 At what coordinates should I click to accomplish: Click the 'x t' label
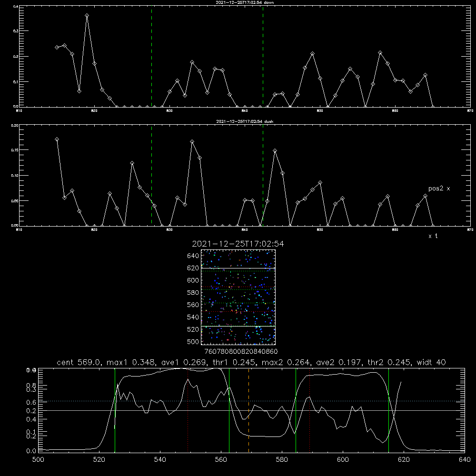click(x=433, y=236)
